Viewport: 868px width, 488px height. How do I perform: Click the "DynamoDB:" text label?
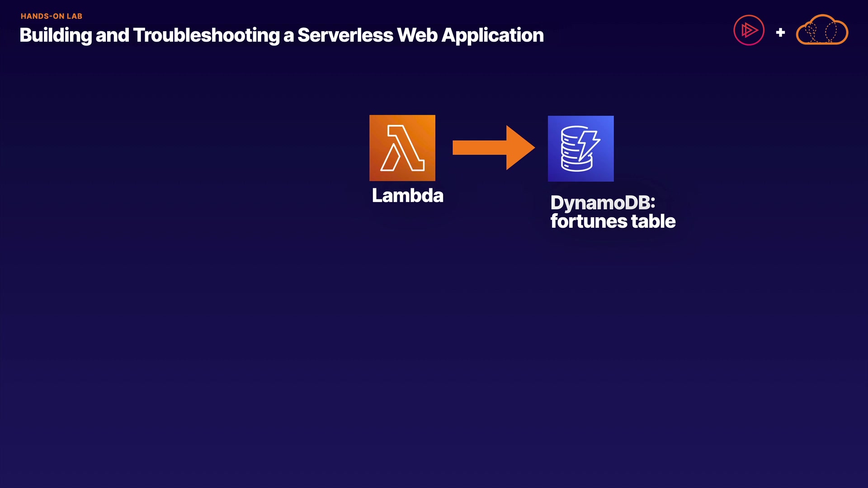602,202
